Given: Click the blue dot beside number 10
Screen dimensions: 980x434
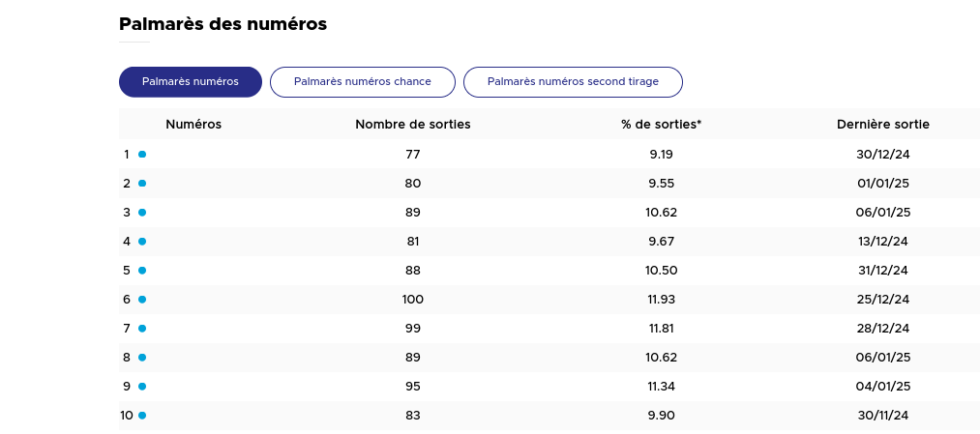Looking at the screenshot, I should coord(142,416).
